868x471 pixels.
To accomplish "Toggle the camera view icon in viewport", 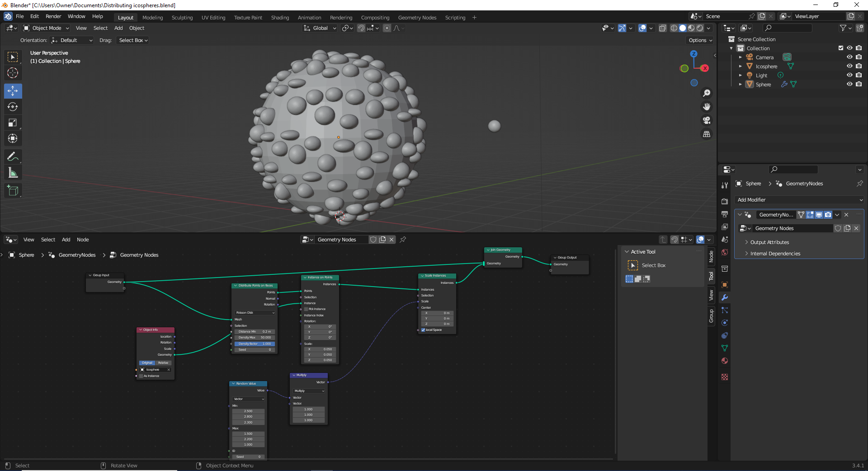I will pos(706,120).
